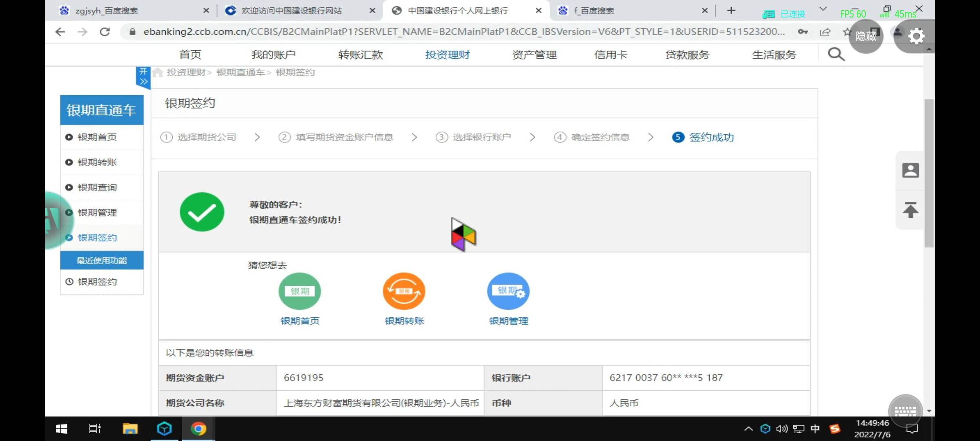980x441 pixels.
Task: Click the 银期管理 text link below blue icon
Action: click(x=508, y=321)
